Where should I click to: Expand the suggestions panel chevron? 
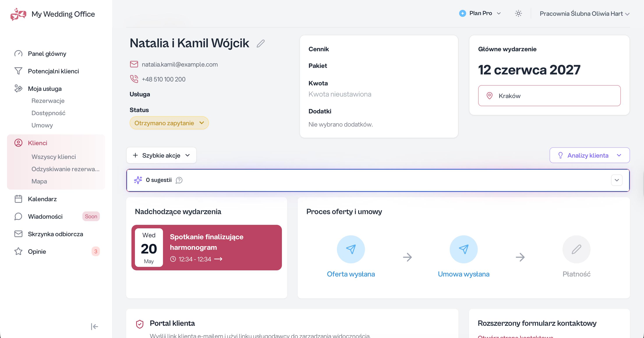point(617,180)
